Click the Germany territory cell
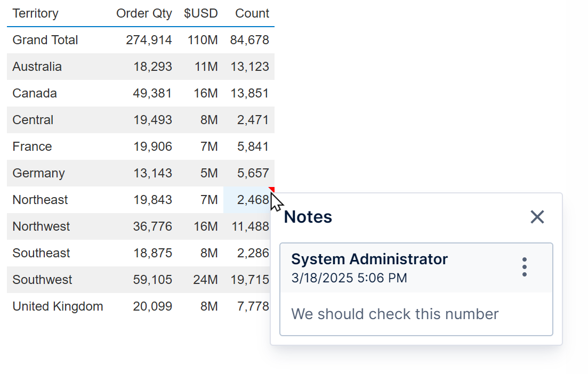This screenshot has height=374, width=588. click(x=39, y=173)
